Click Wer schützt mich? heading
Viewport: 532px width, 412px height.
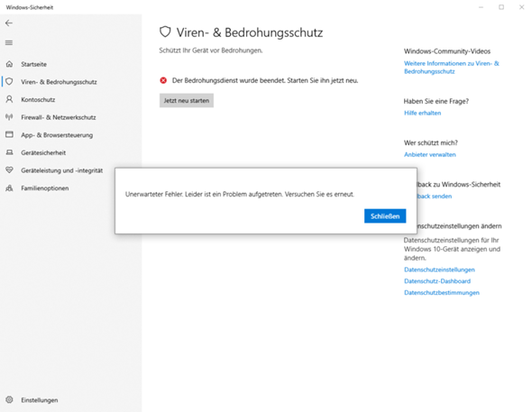[430, 142]
